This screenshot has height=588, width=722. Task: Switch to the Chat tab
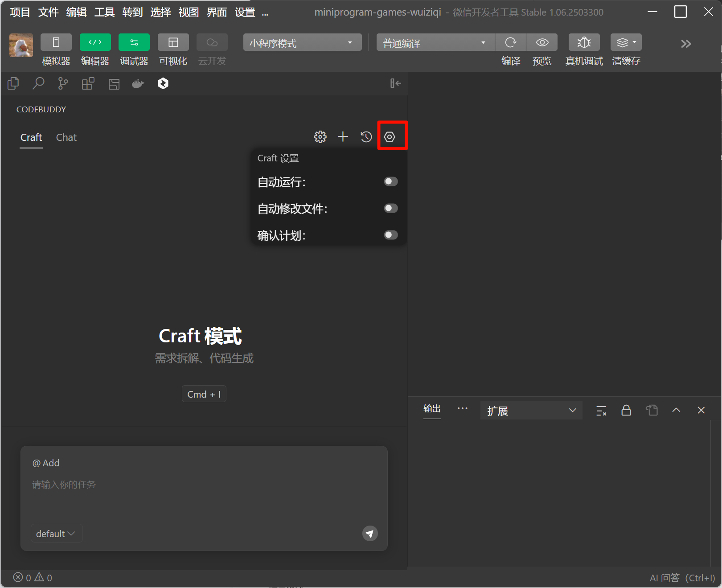66,137
